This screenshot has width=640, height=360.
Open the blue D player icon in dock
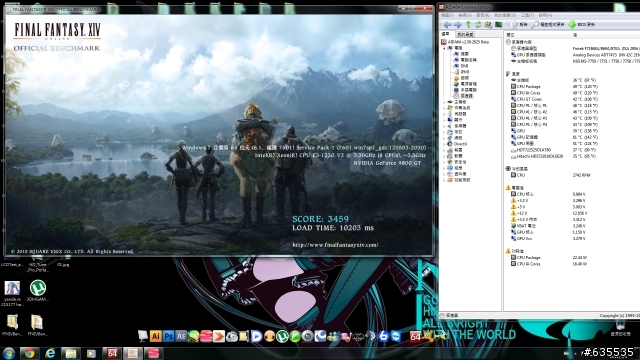click(257, 336)
